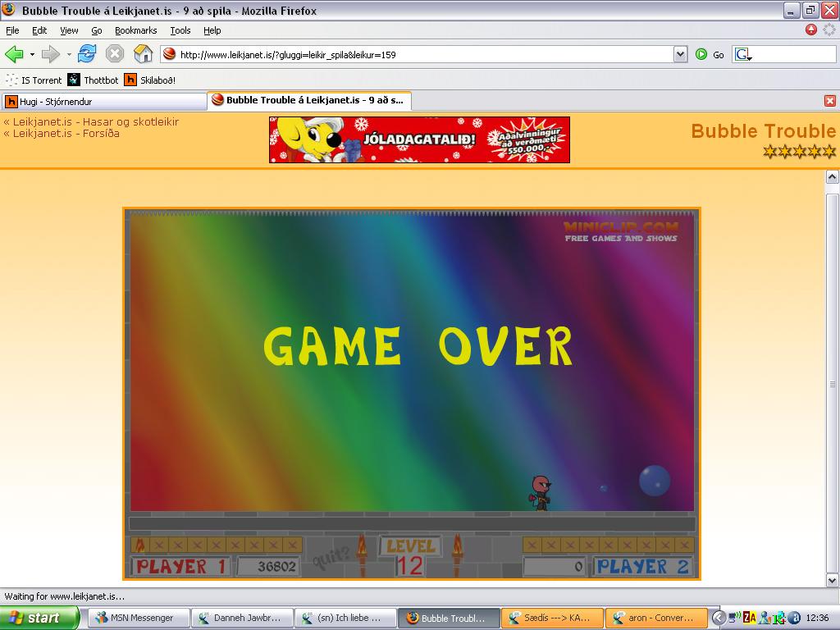Open the Windows Start menu
840x630 pixels.
pos(39,618)
